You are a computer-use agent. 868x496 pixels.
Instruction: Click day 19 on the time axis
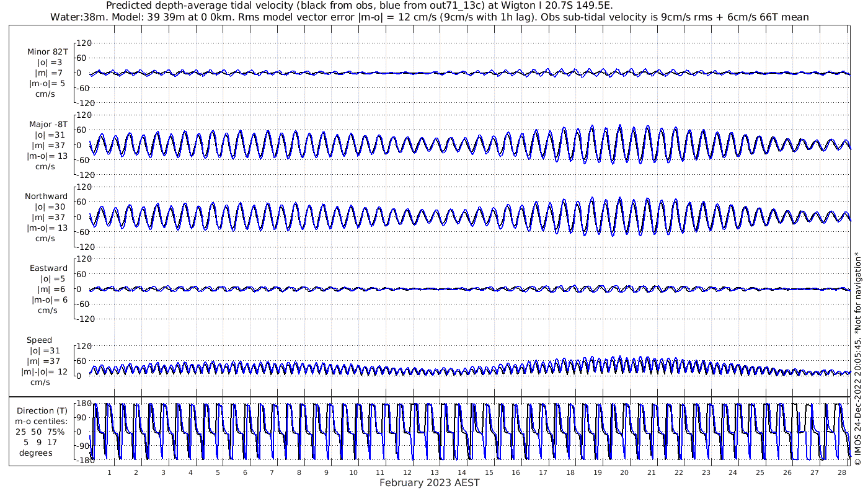(597, 472)
